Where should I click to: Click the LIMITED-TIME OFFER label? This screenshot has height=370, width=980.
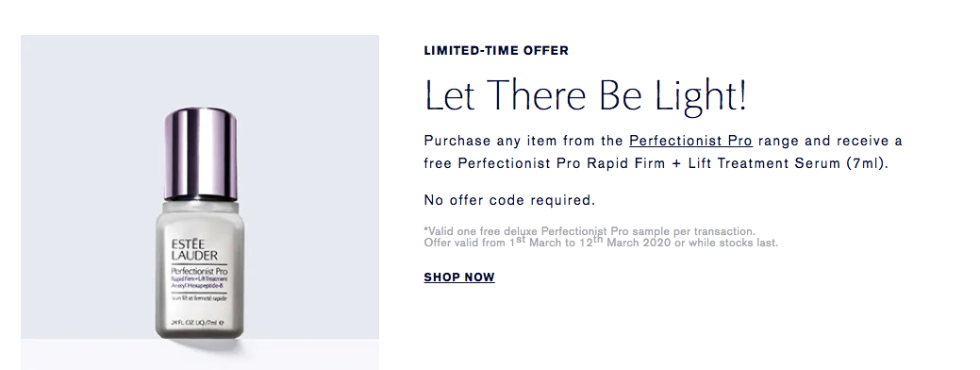(496, 51)
